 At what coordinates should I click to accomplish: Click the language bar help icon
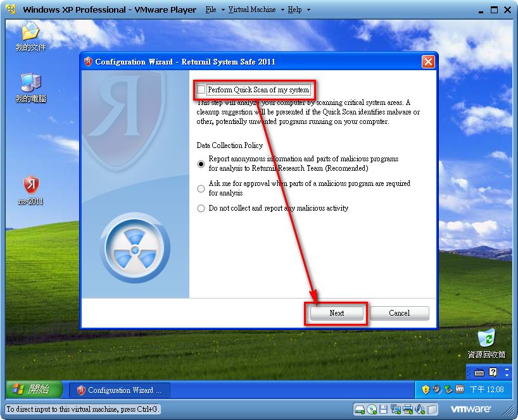coord(493,372)
